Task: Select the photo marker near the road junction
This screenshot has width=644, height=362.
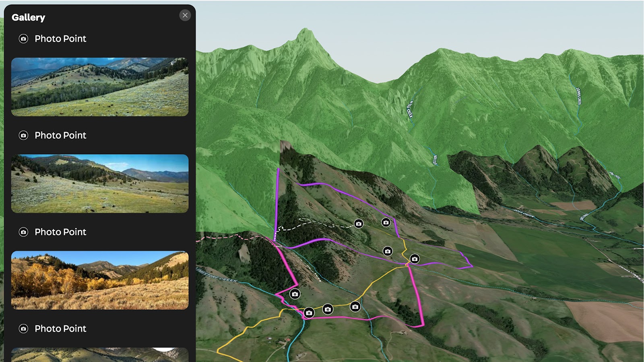Action: tap(415, 259)
